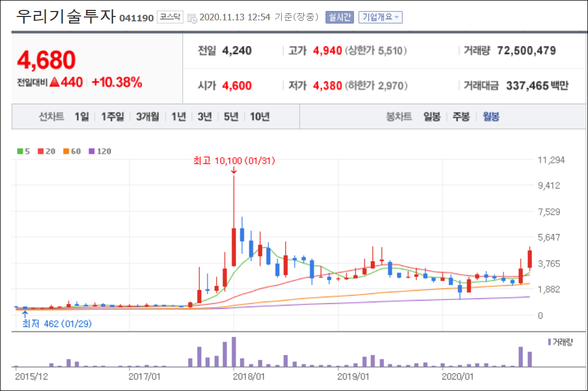The height and width of the screenshot is (391, 588).
Task: Select the 10년 line chart tab
Action: tap(260, 117)
